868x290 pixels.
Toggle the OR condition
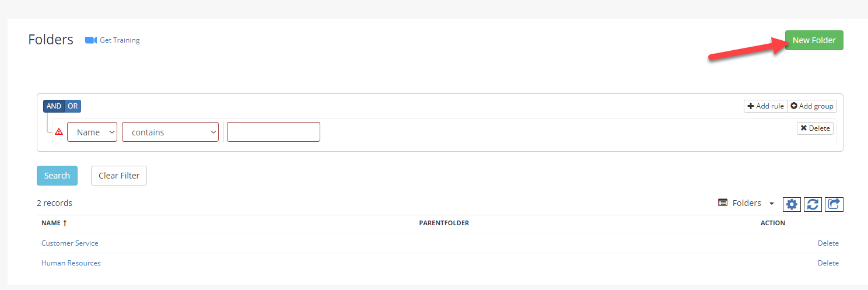(73, 106)
